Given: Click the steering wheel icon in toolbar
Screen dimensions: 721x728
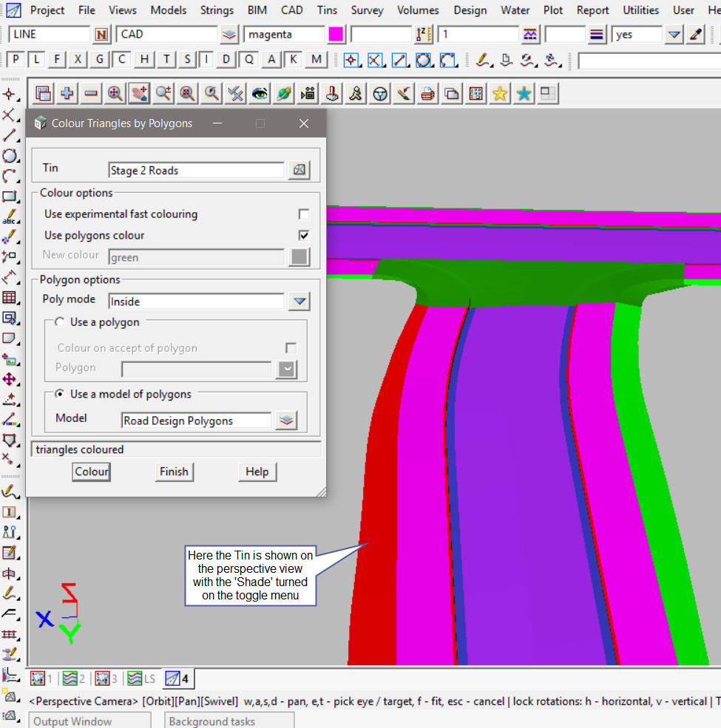Looking at the screenshot, I should coord(380,93).
